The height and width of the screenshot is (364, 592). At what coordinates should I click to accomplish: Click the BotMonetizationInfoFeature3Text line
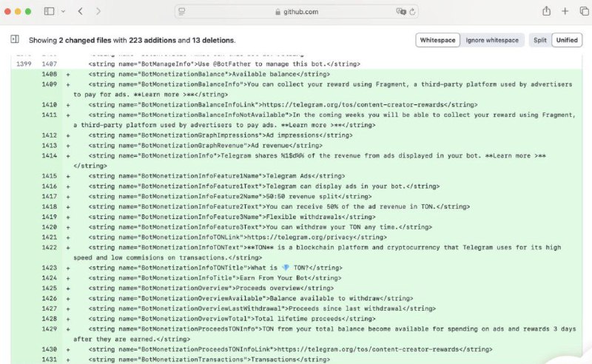(x=260, y=227)
